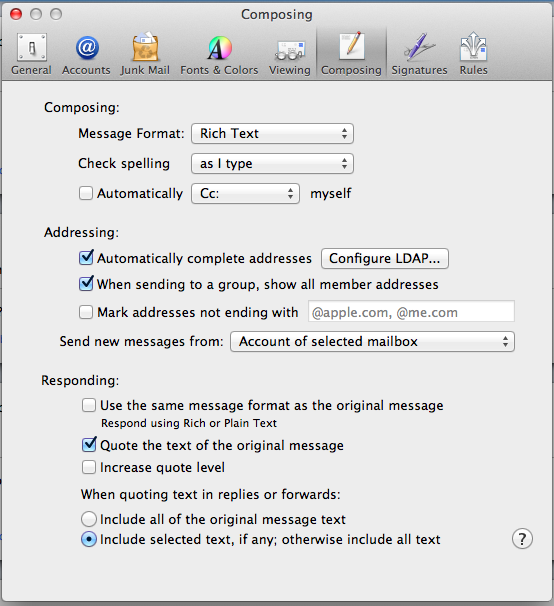Open the General preferences pane
This screenshot has width=554, height=606.
click(31, 54)
